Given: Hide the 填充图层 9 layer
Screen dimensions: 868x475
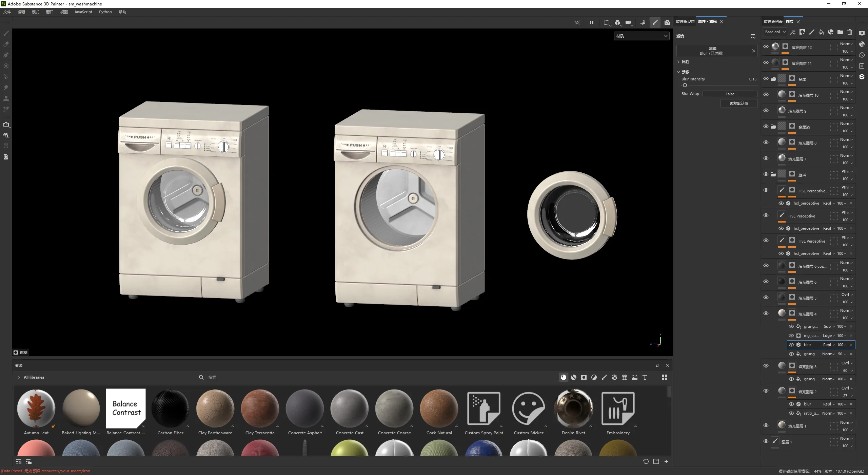Looking at the screenshot, I should click(766, 111).
